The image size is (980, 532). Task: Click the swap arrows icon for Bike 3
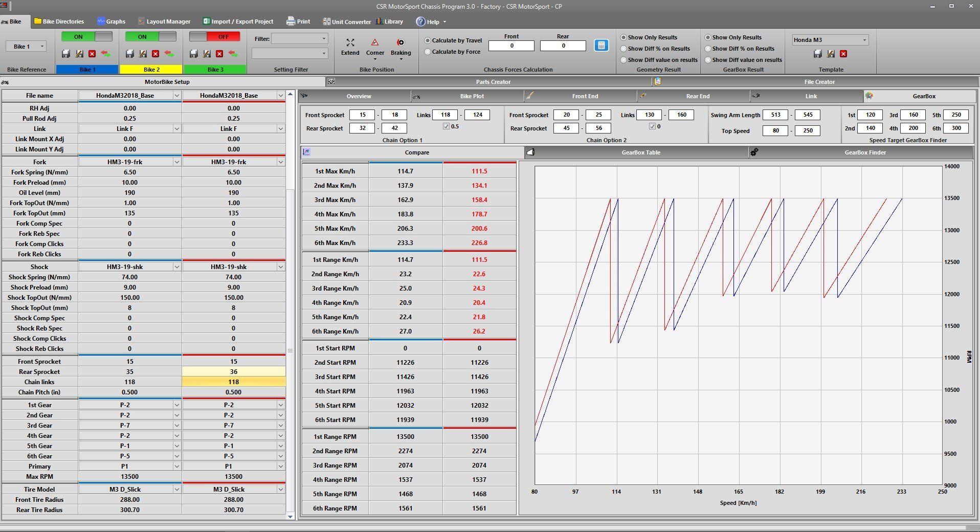233,54
